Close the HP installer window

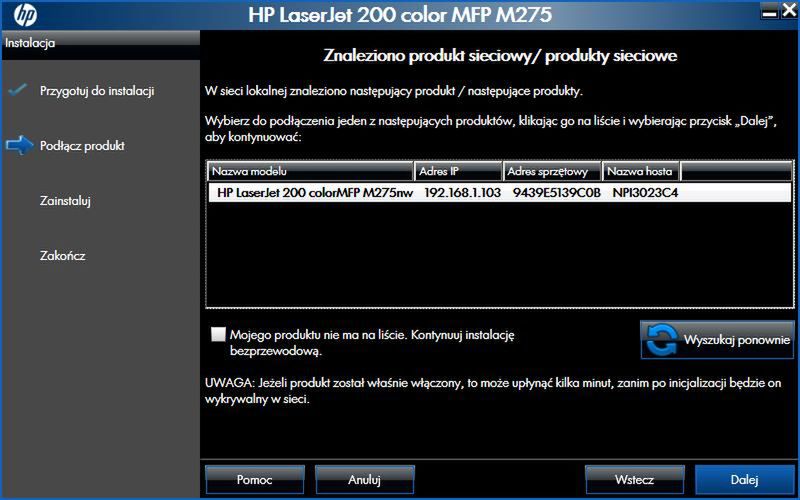[x=789, y=11]
